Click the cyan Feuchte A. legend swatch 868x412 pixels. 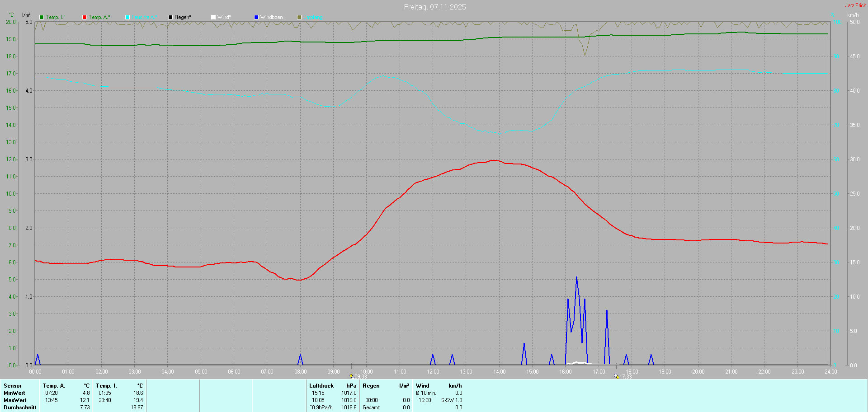point(127,17)
